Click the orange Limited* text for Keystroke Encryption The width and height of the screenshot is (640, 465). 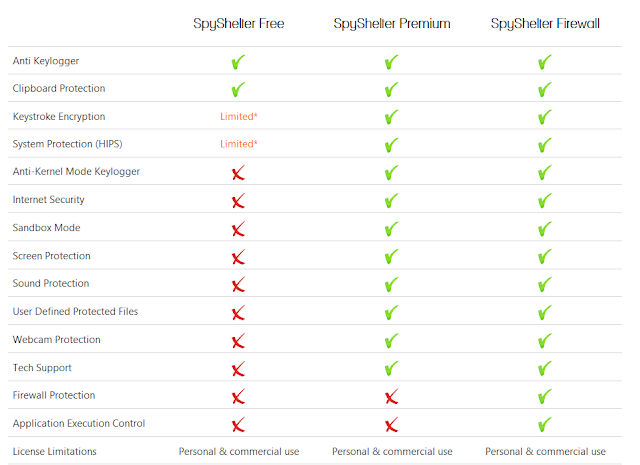[239, 117]
